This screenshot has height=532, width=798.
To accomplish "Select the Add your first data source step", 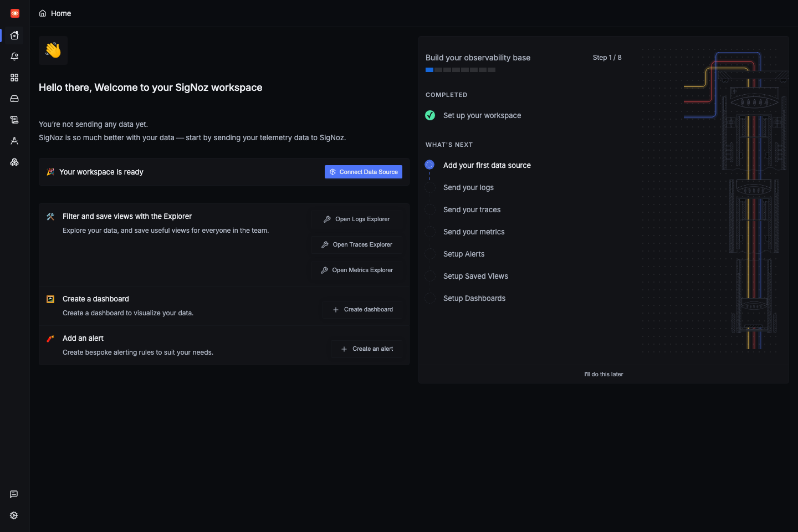I will coord(487,165).
